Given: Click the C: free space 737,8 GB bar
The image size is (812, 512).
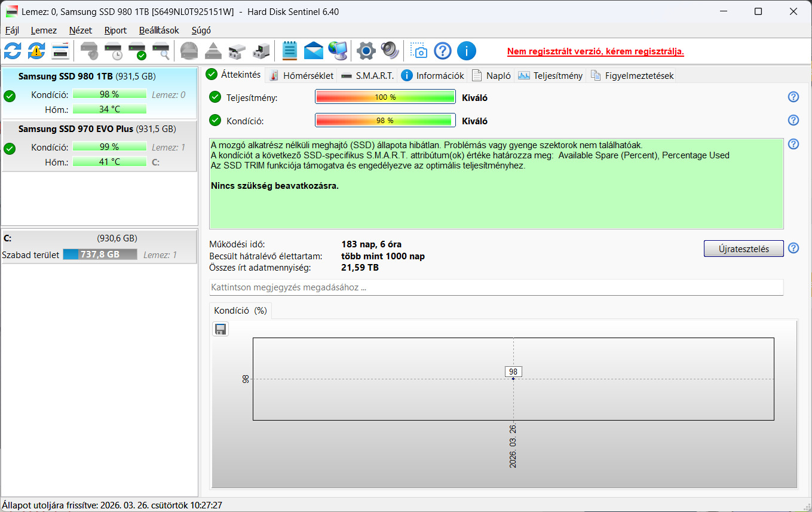Looking at the screenshot, I should pos(100,255).
